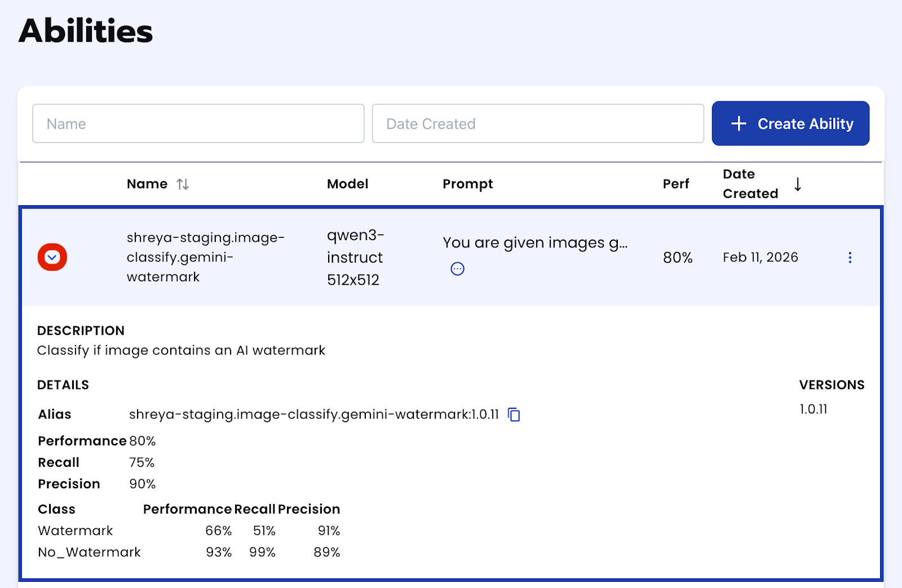This screenshot has height=588, width=902.
Task: Focus the Name filter input field
Action: tap(198, 123)
